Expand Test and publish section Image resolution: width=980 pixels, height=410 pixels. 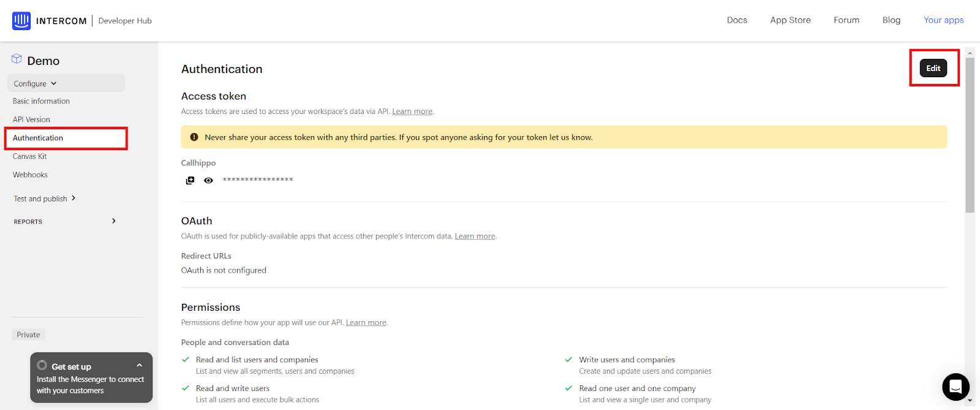[x=45, y=199]
